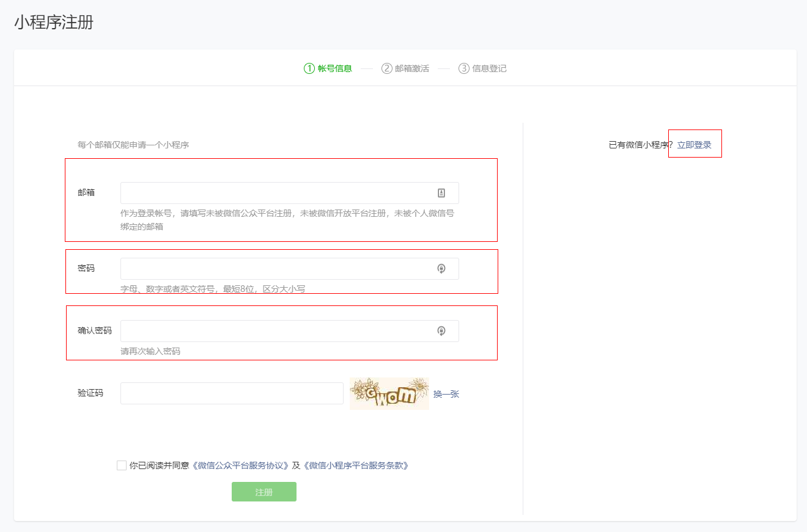Screen dimensions: 807x532
Task: Click the contact autofill icon in the email field
Action: click(441, 193)
